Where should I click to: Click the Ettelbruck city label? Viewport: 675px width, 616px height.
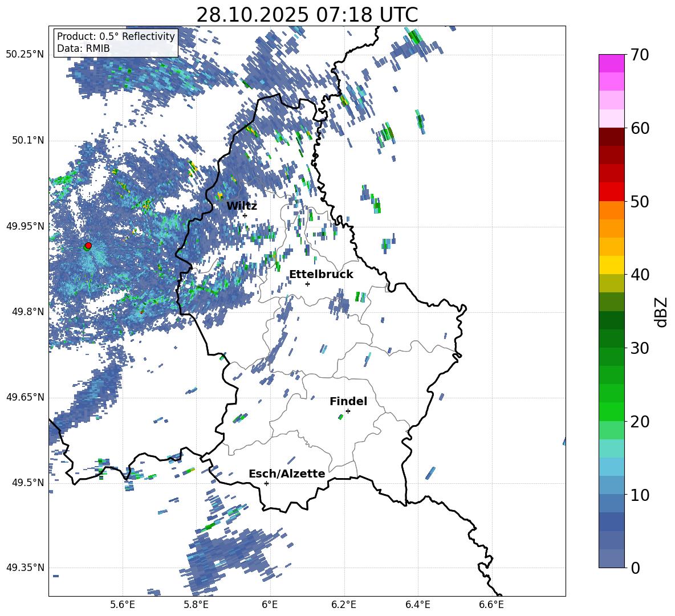coord(321,275)
